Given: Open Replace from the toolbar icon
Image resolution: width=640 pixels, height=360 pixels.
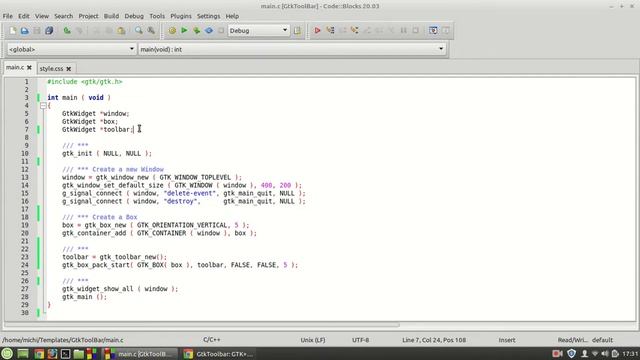Looking at the screenshot, I should [151, 31].
